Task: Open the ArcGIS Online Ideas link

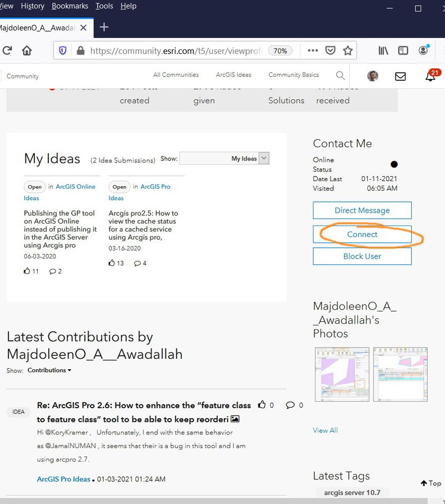Action: point(76,187)
